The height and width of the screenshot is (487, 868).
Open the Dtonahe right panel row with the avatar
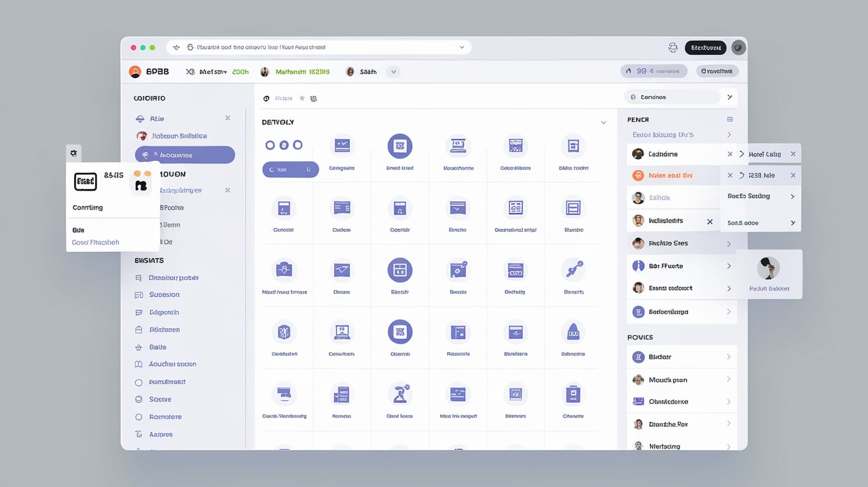click(681, 424)
